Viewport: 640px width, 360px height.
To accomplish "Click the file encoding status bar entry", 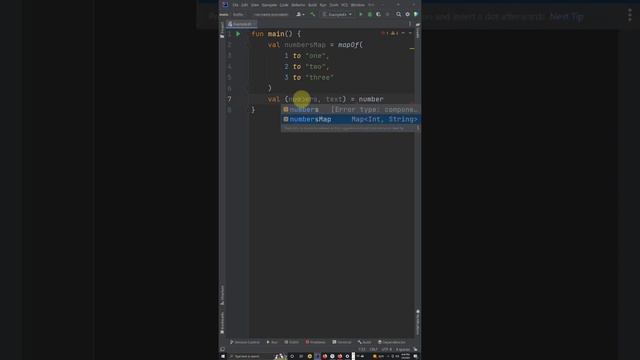I will coord(387,349).
